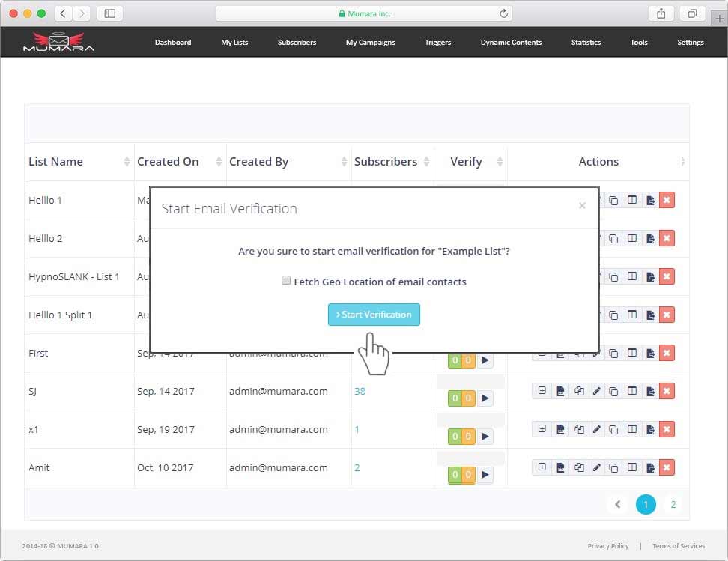The image size is (728, 561).
Task: Open the 38 subscribers link for SJ
Action: [360, 391]
